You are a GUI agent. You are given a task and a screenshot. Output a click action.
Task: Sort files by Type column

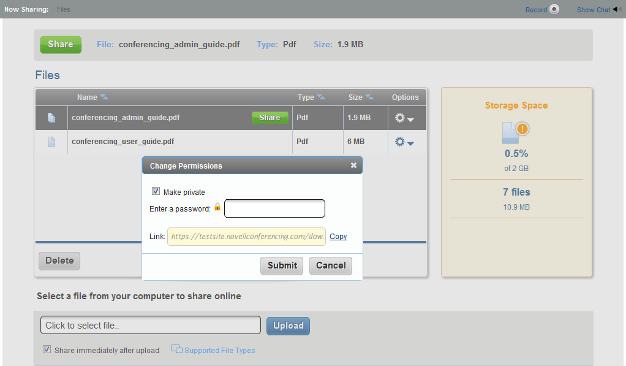(x=311, y=97)
